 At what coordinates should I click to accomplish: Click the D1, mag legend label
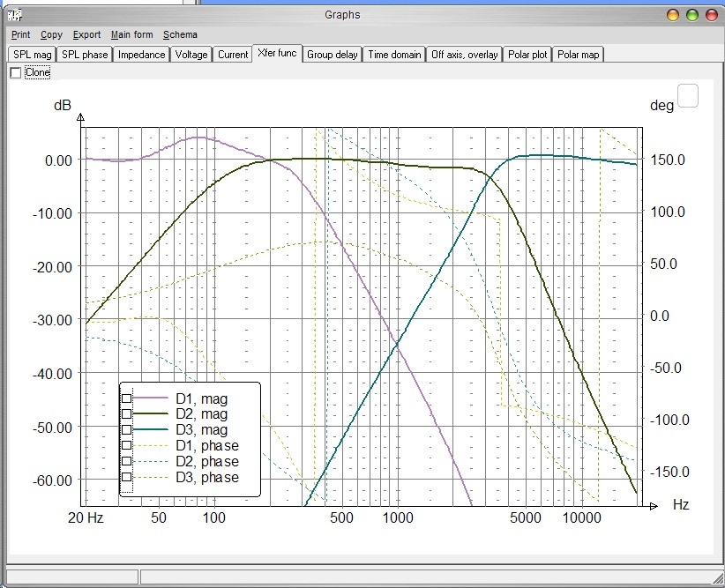(x=202, y=398)
